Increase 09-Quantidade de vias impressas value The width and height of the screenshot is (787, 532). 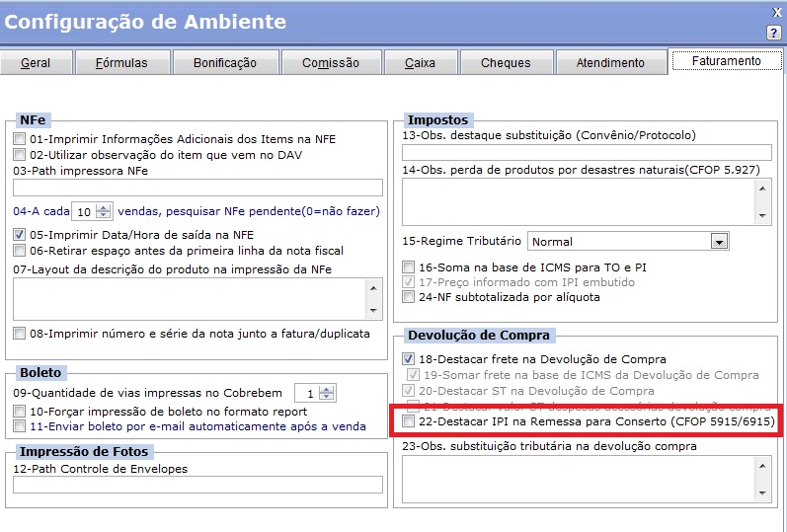tap(327, 390)
